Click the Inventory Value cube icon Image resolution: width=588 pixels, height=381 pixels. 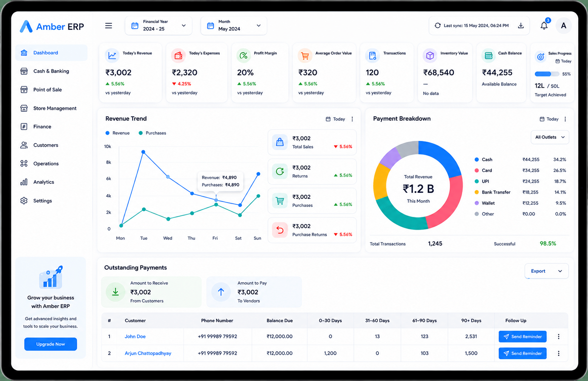430,55
